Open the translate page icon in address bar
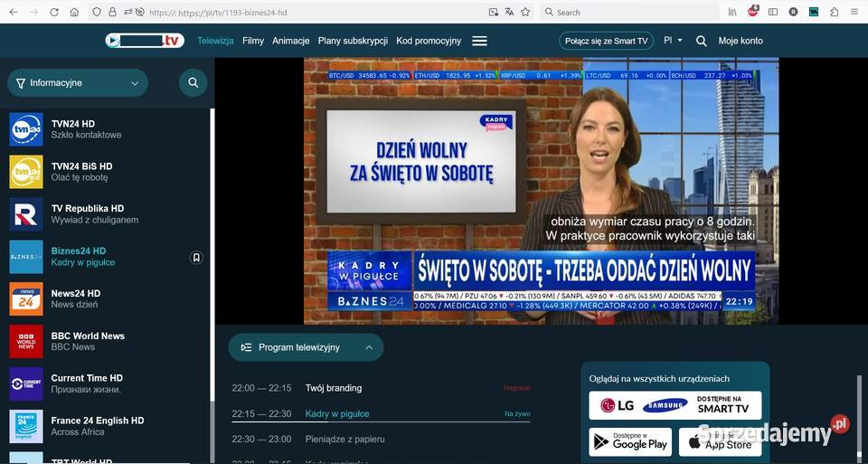Screen dimensions: 868x464 pyautogui.click(x=509, y=12)
